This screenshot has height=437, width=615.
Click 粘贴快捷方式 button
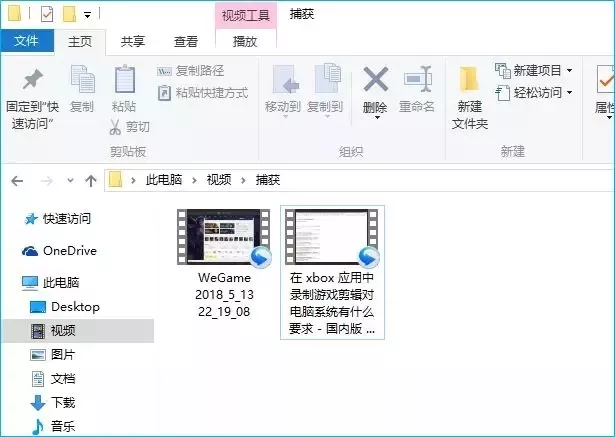(202, 93)
